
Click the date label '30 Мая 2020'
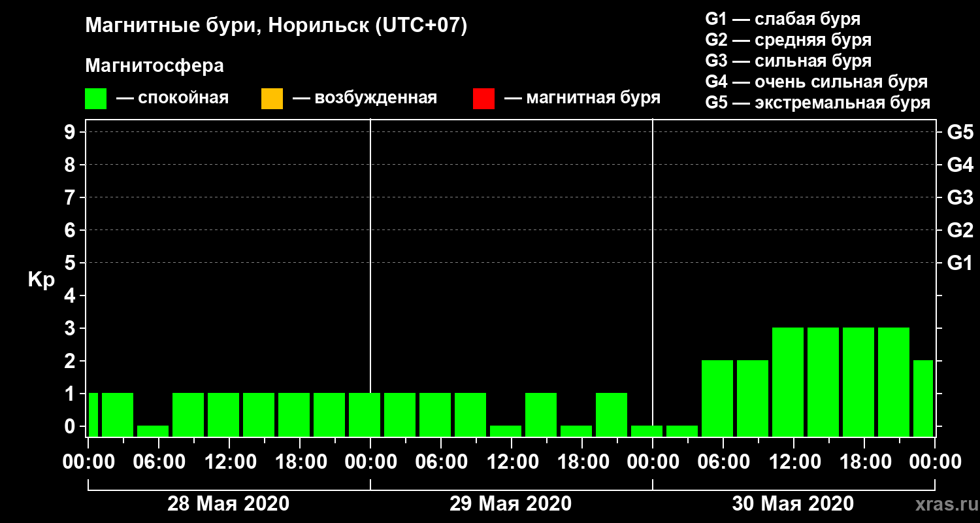[792, 503]
